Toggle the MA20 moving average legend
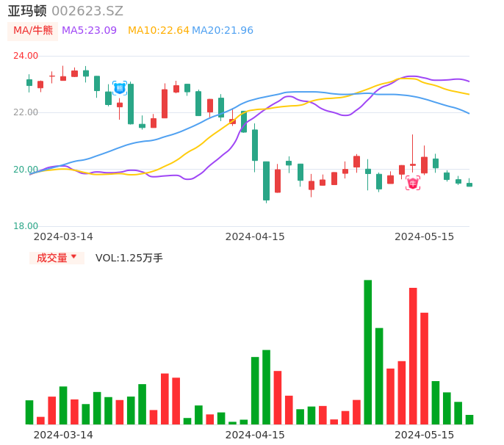 223,31
